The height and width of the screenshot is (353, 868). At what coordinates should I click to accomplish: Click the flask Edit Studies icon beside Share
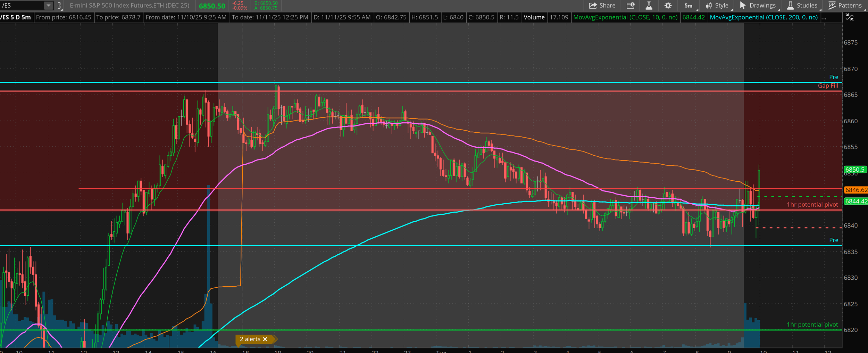pyautogui.click(x=649, y=5)
